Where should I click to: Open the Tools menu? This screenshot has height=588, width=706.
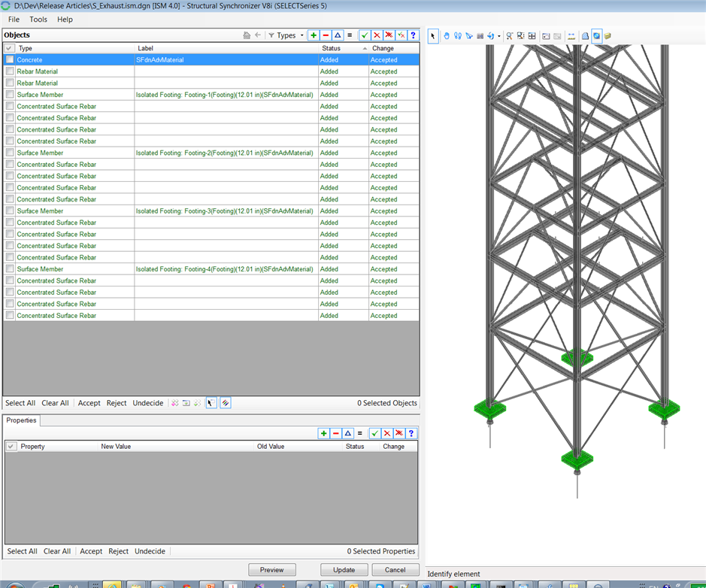(38, 20)
